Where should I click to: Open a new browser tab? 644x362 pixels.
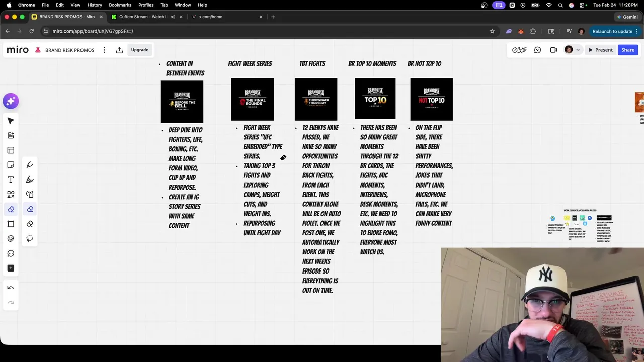273,17
